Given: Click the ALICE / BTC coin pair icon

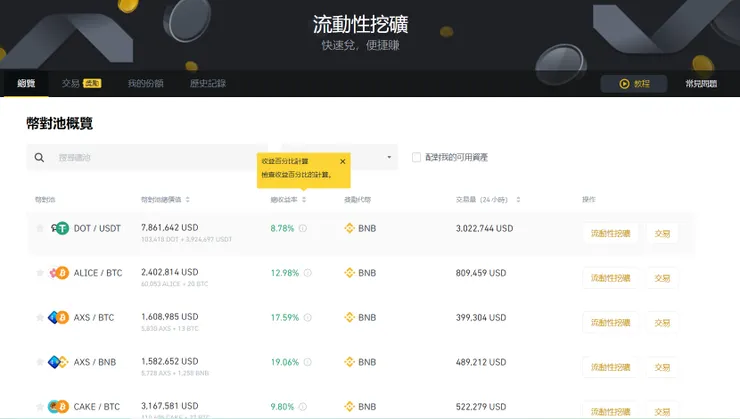Looking at the screenshot, I should (59, 273).
